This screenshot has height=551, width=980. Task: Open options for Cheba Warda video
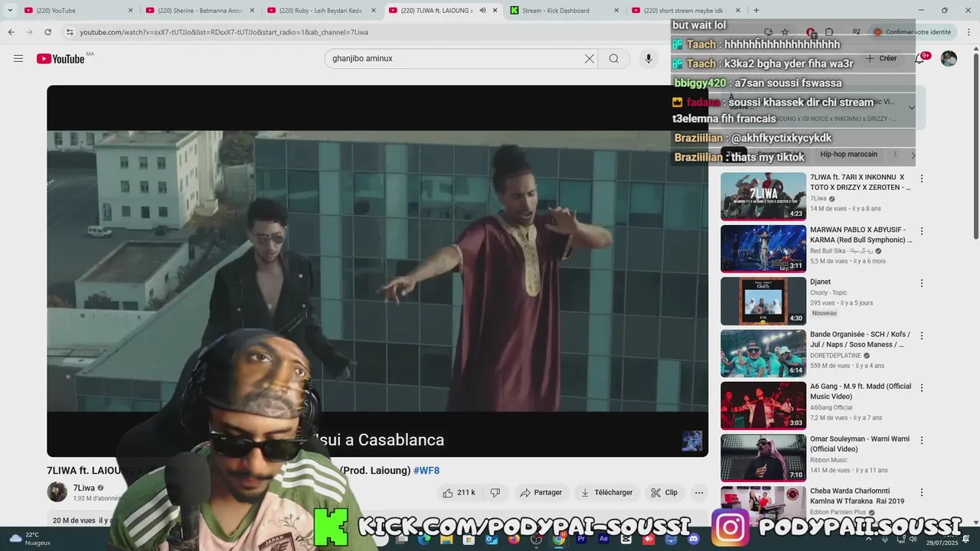tap(922, 493)
